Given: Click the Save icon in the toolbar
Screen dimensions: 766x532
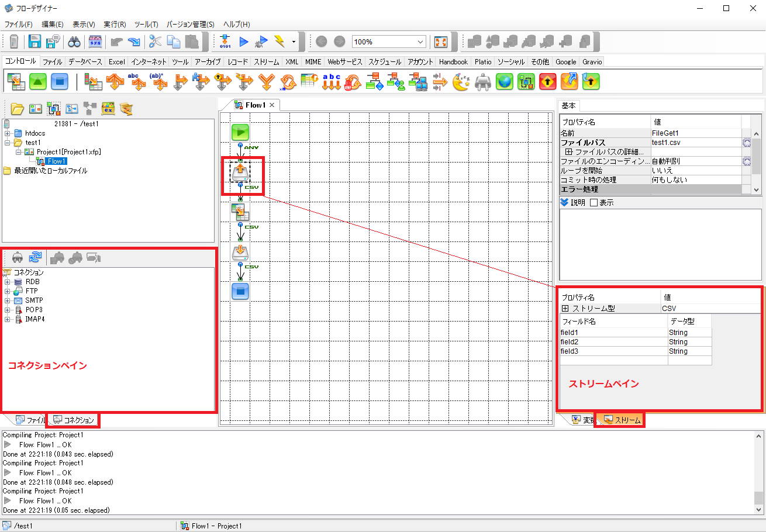Looking at the screenshot, I should click(x=35, y=42).
